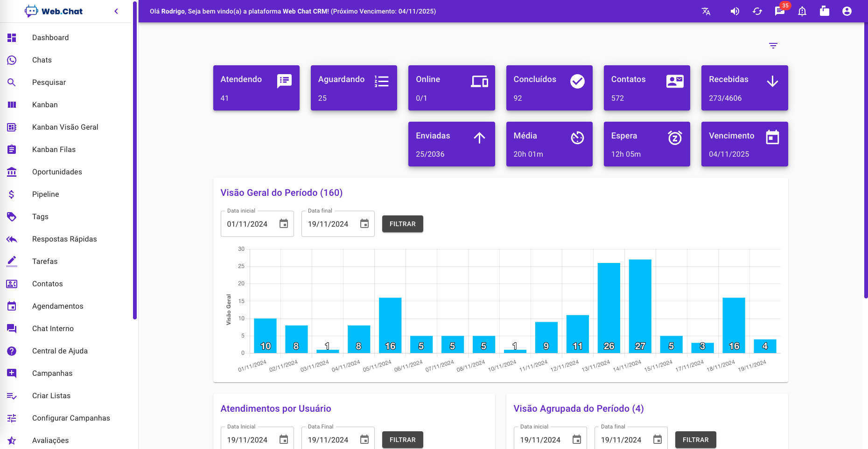Click the Online card
This screenshot has height=449, width=868.
point(452,88)
